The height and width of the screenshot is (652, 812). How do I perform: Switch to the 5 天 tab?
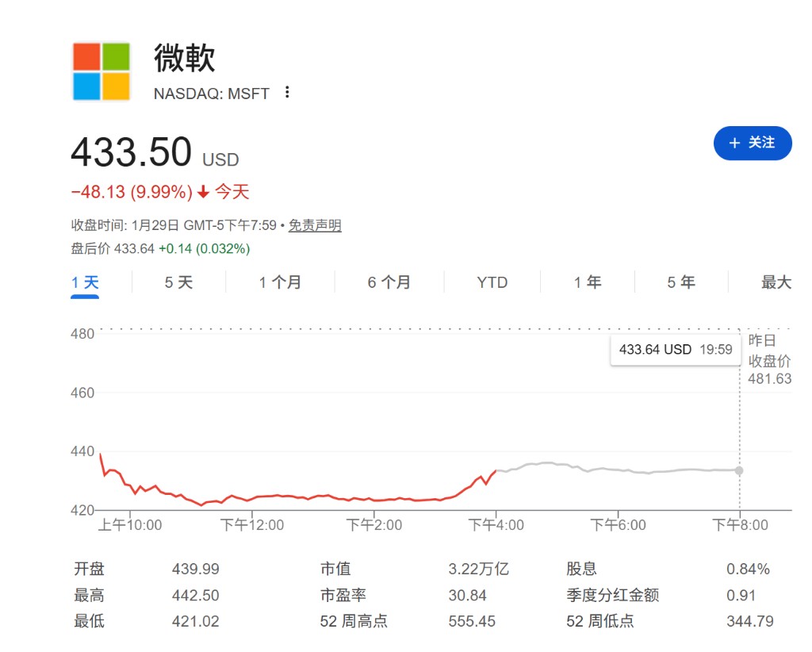tap(178, 282)
